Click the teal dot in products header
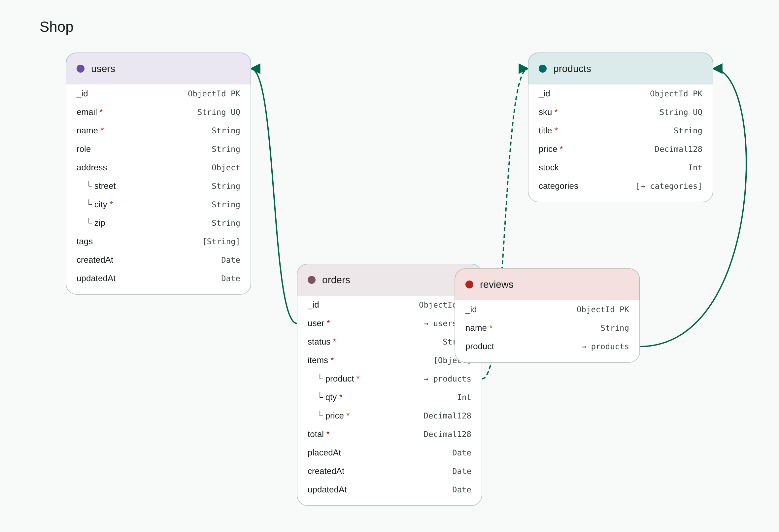The height and width of the screenshot is (532, 779). click(x=543, y=69)
